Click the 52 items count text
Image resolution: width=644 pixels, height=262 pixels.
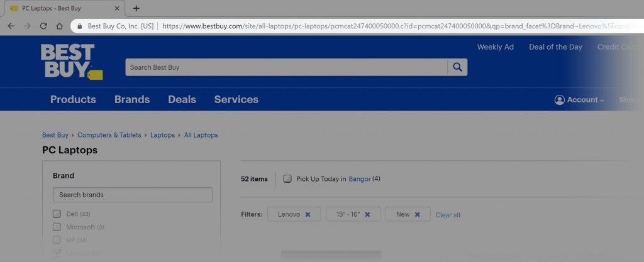254,179
